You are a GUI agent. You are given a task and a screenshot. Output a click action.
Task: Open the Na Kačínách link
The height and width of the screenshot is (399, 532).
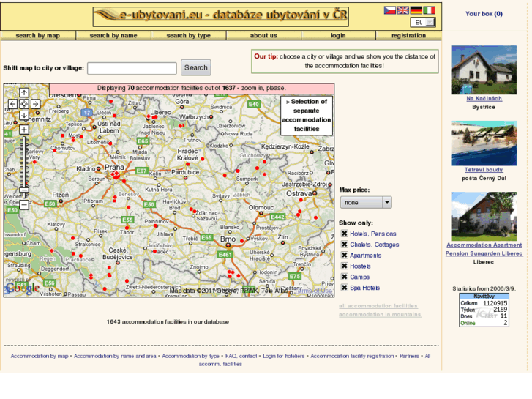point(484,99)
